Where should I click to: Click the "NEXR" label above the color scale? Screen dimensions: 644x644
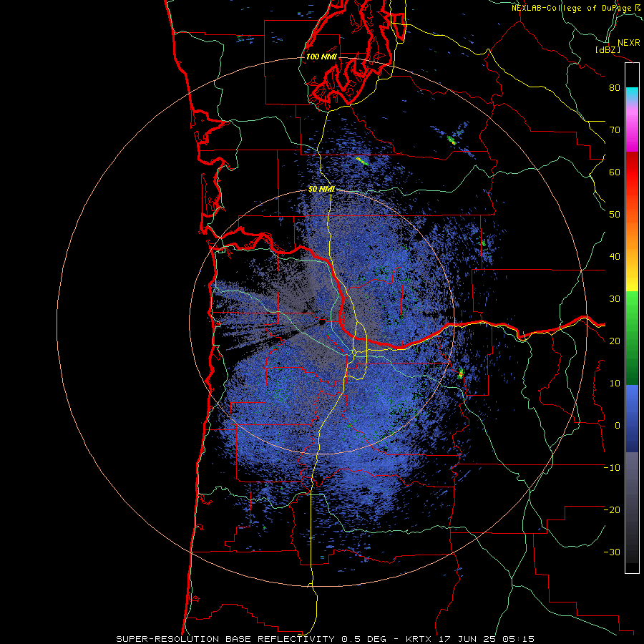click(x=628, y=43)
